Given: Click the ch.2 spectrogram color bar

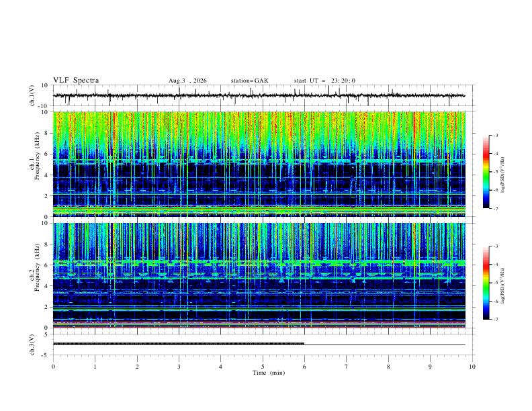Looking at the screenshot, I should (486, 283).
